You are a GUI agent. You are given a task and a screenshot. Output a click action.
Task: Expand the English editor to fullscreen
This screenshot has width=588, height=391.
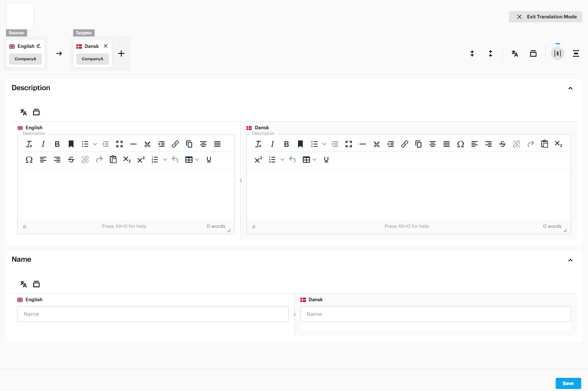coord(119,144)
